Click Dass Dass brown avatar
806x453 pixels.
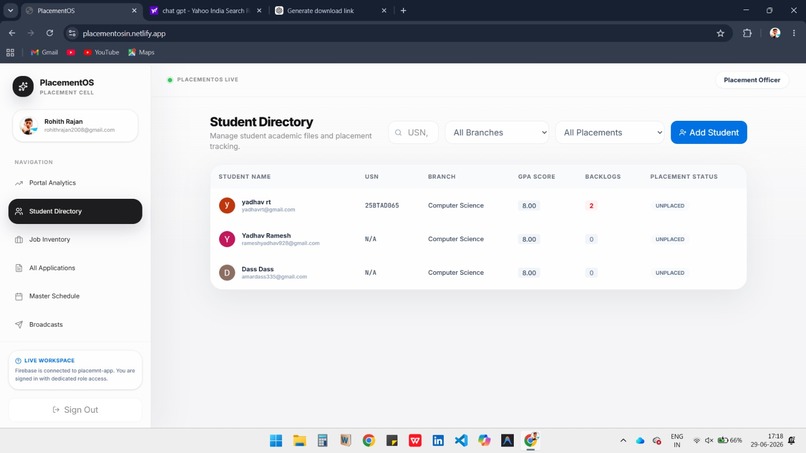pyautogui.click(x=227, y=273)
